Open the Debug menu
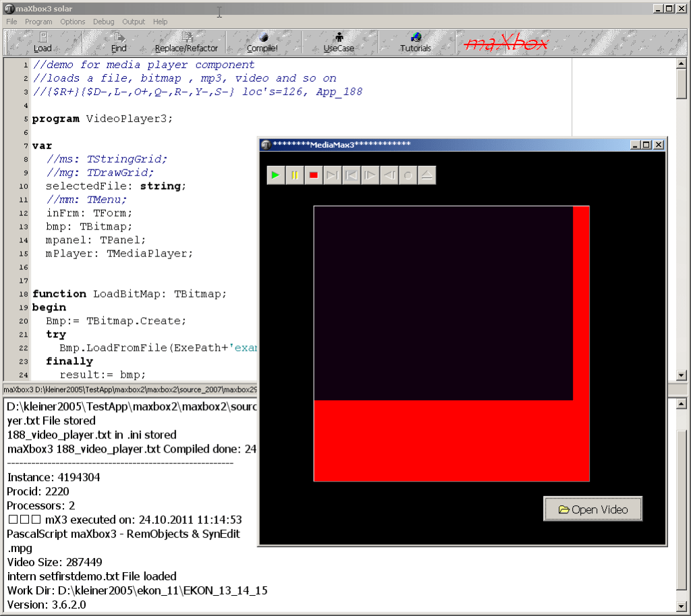Screen dimensions: 691x616 103,22
